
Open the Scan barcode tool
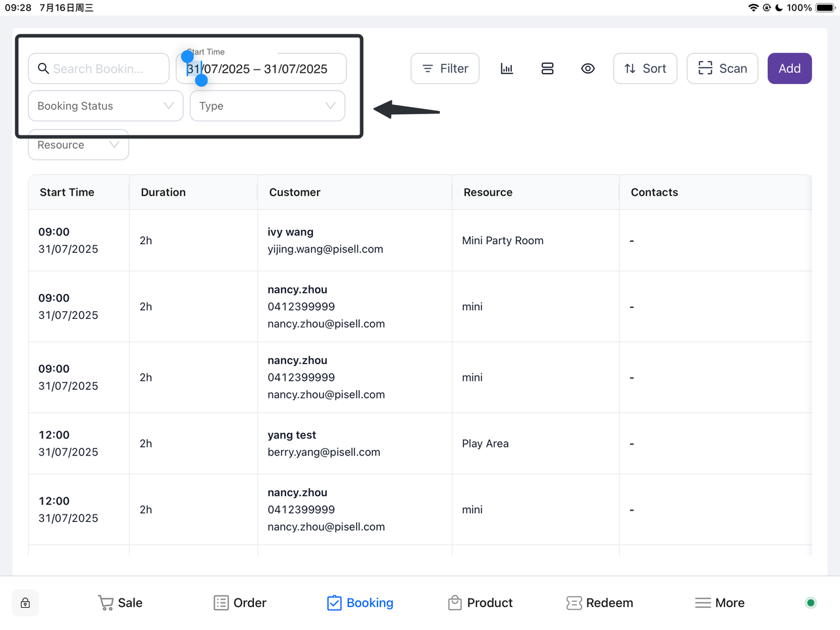pyautogui.click(x=722, y=68)
